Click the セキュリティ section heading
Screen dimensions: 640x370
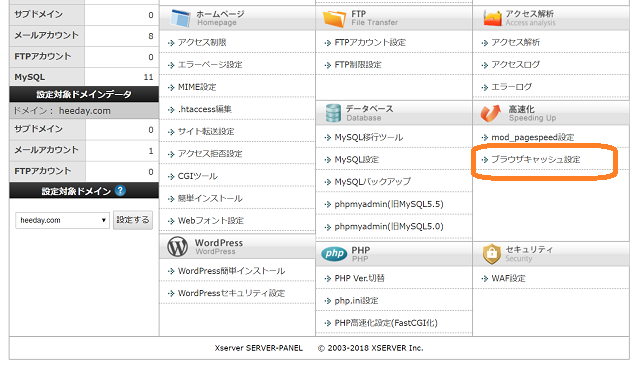click(529, 249)
